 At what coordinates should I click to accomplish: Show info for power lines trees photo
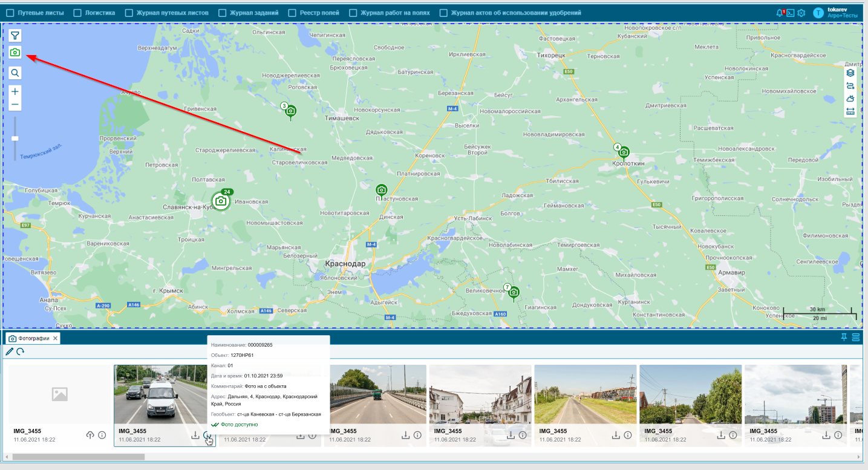click(734, 435)
